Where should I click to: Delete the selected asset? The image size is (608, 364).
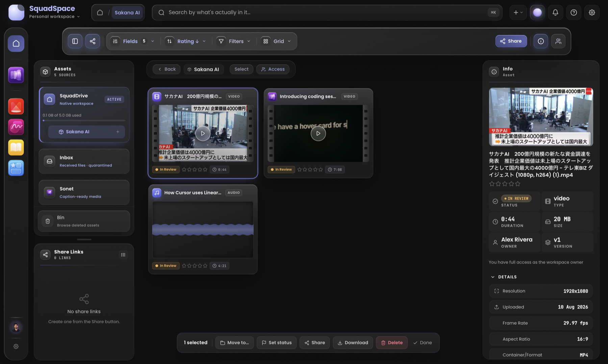392,343
